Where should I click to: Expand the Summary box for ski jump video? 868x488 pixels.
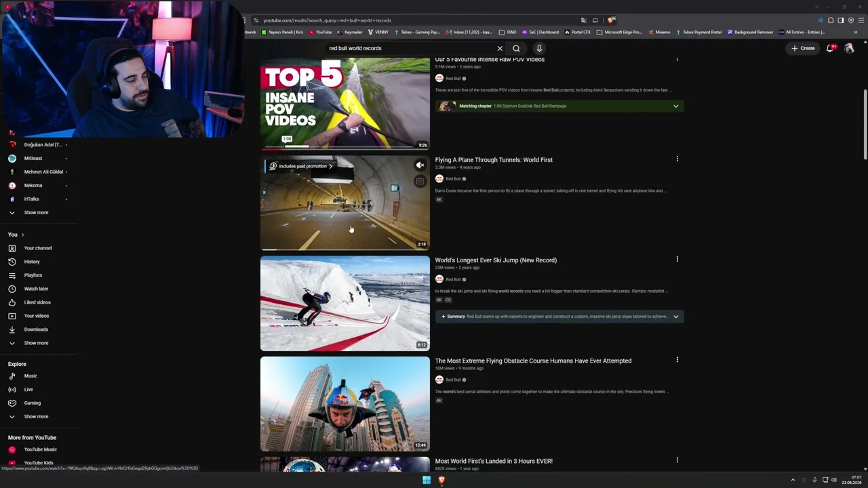coord(675,317)
